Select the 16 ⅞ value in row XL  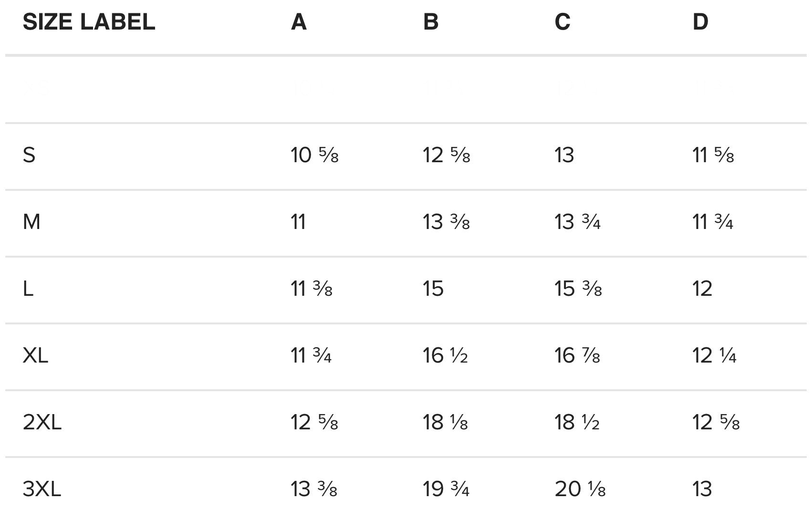pyautogui.click(x=577, y=355)
